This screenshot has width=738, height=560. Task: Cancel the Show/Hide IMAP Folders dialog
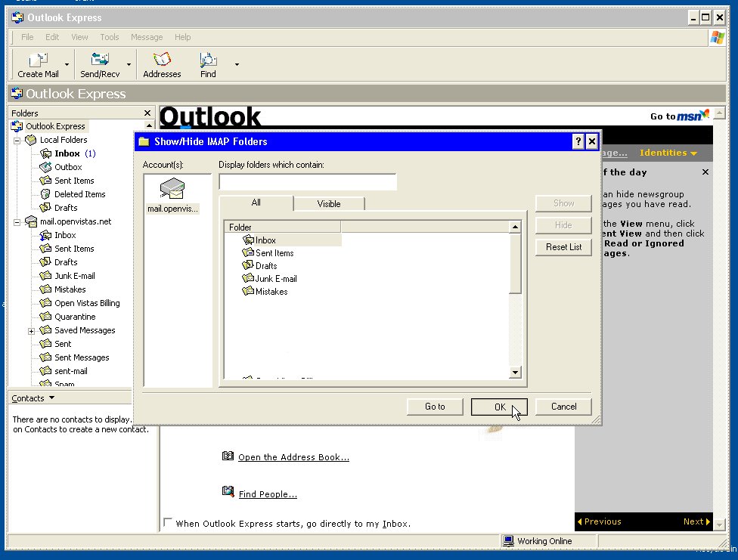pos(563,407)
